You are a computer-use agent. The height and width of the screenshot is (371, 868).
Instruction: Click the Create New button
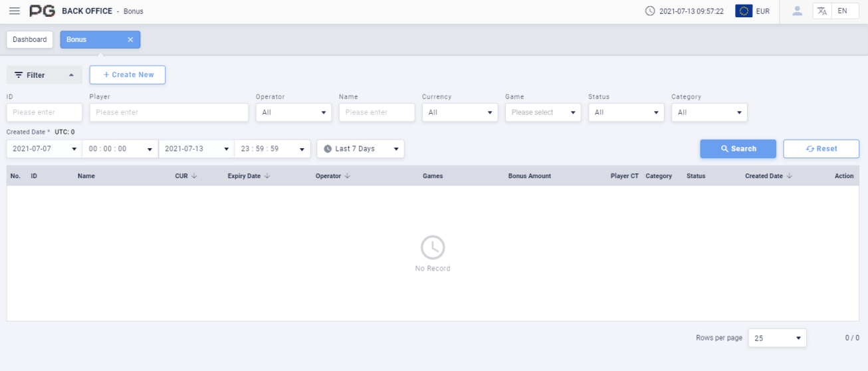coord(128,75)
